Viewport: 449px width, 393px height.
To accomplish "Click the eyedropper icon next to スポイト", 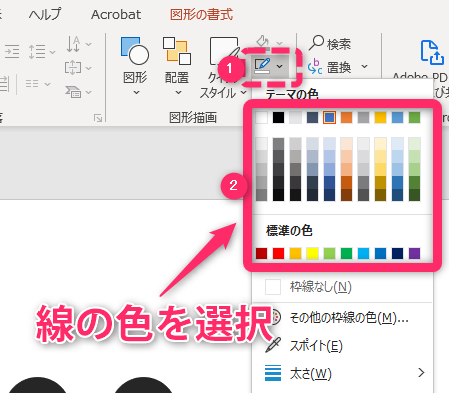I will coord(273,345).
